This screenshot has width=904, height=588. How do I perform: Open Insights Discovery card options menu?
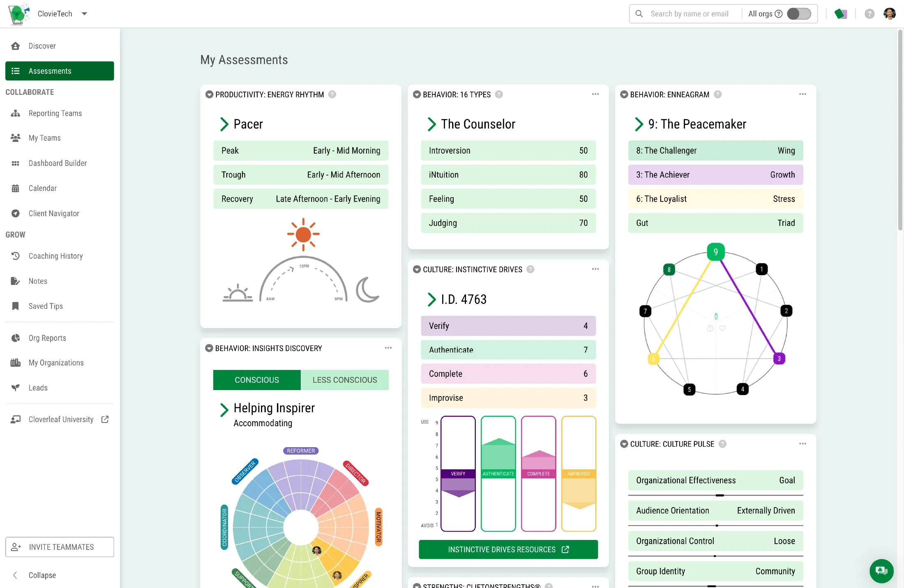(388, 348)
